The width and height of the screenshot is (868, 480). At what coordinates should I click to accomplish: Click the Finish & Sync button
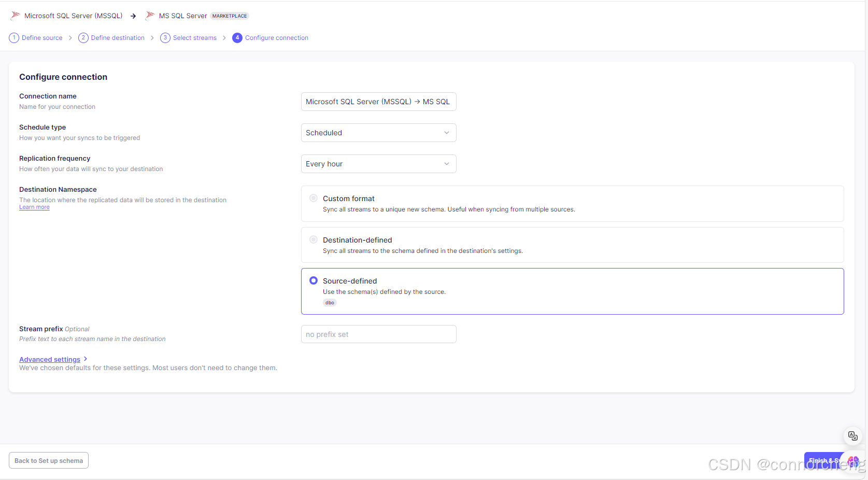pos(827,460)
